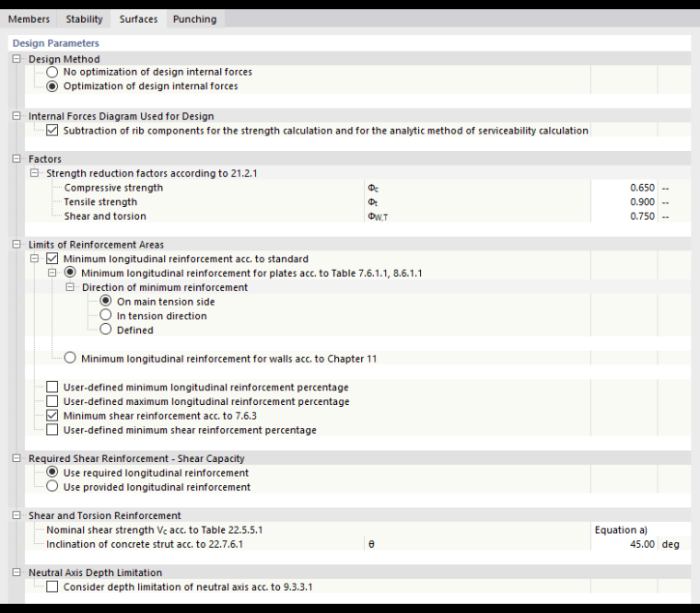Collapse the Design Method section
The width and height of the screenshot is (700, 613).
(17, 59)
